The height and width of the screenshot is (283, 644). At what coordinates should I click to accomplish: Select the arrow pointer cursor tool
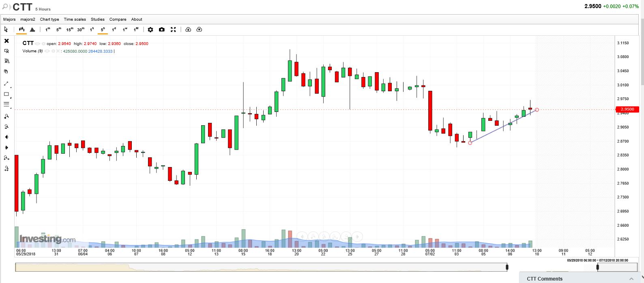tap(6, 30)
